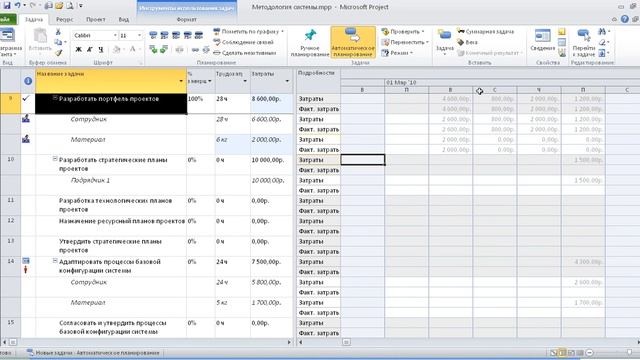Screen dimensions: 640x360
Task: Open the Проверить dropdown
Action: [x=403, y=31]
